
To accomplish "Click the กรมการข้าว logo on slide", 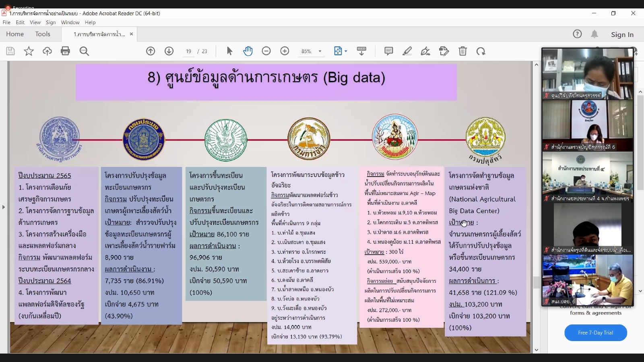I will coord(309,139).
